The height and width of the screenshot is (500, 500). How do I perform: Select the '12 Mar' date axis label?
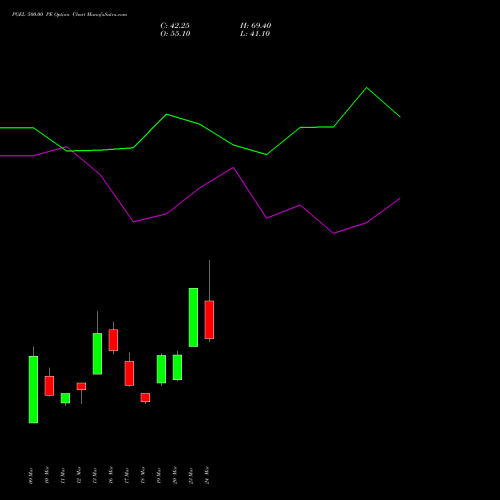click(x=79, y=475)
